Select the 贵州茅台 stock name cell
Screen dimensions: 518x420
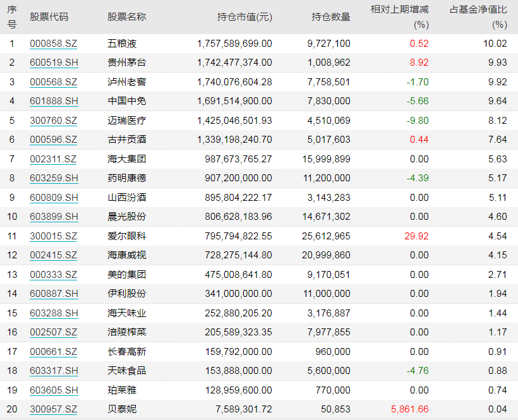click(126, 63)
